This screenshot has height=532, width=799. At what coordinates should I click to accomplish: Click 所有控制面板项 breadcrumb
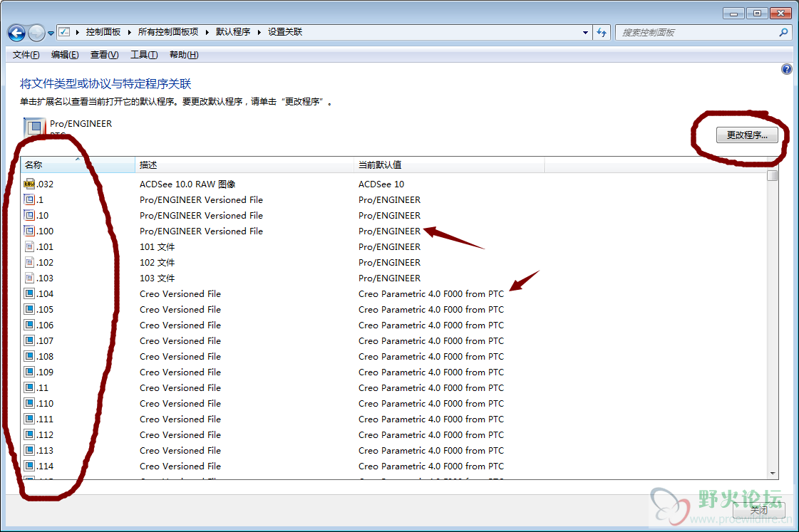coord(168,32)
